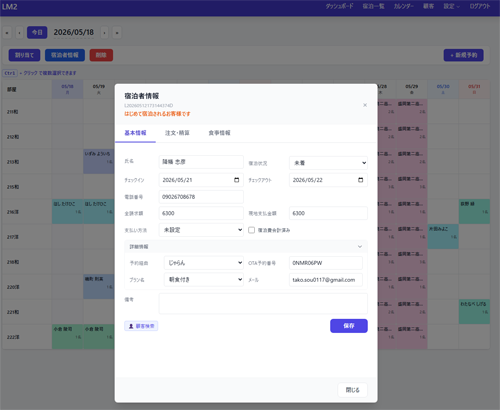Click the blue 宿泊者情報 toolbar button
500x410 pixels.
click(x=65, y=55)
